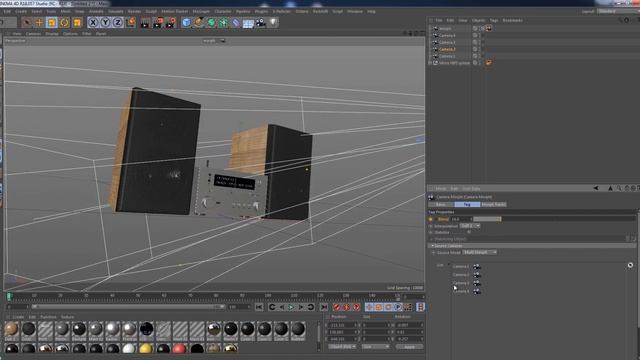The height and width of the screenshot is (360, 640).
Task: Click the Floor environment icon
Action: tap(248, 23)
